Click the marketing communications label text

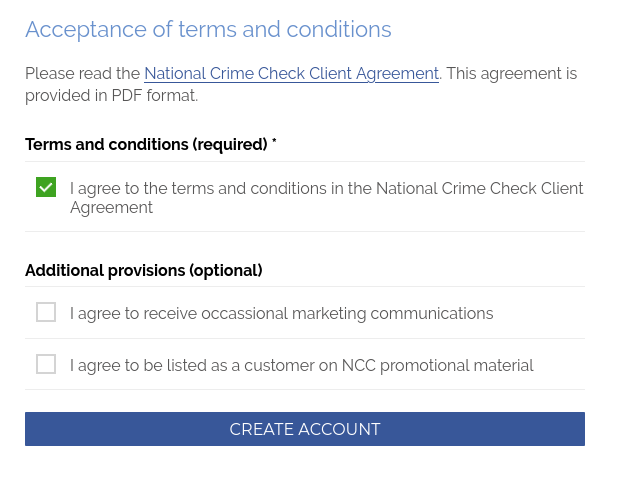[x=281, y=314]
